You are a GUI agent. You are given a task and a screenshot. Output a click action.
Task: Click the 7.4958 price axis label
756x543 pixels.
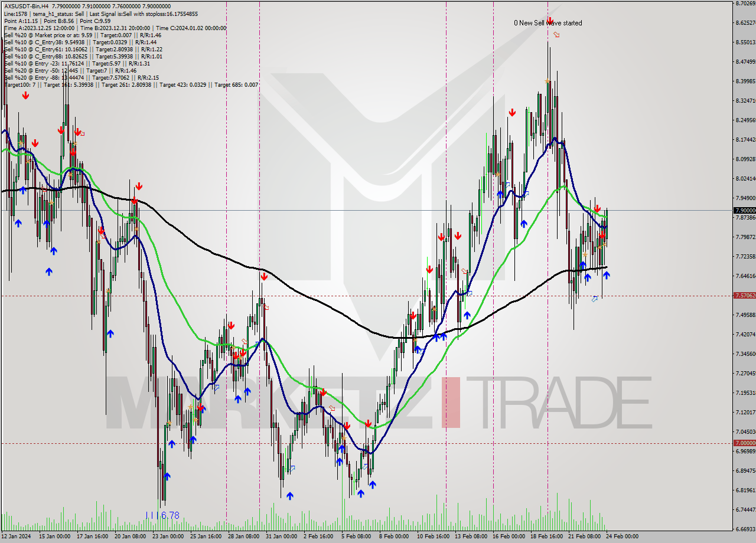click(746, 315)
